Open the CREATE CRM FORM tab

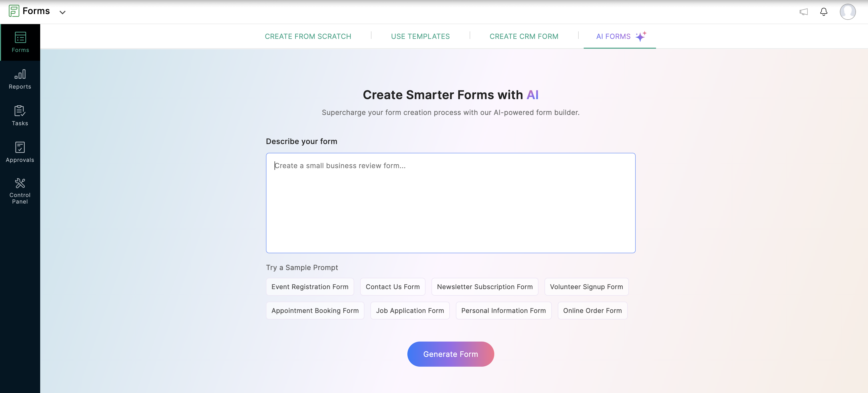[524, 36]
